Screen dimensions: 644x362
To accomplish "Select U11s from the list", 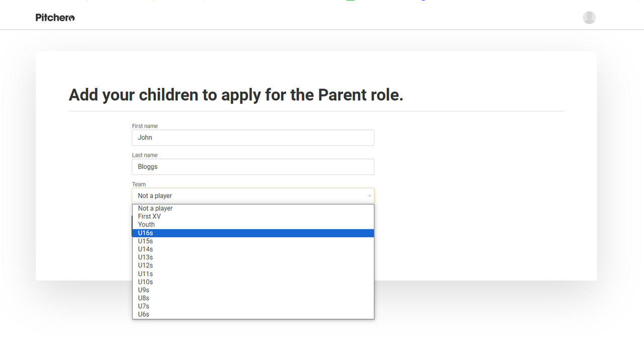I will pos(145,274).
